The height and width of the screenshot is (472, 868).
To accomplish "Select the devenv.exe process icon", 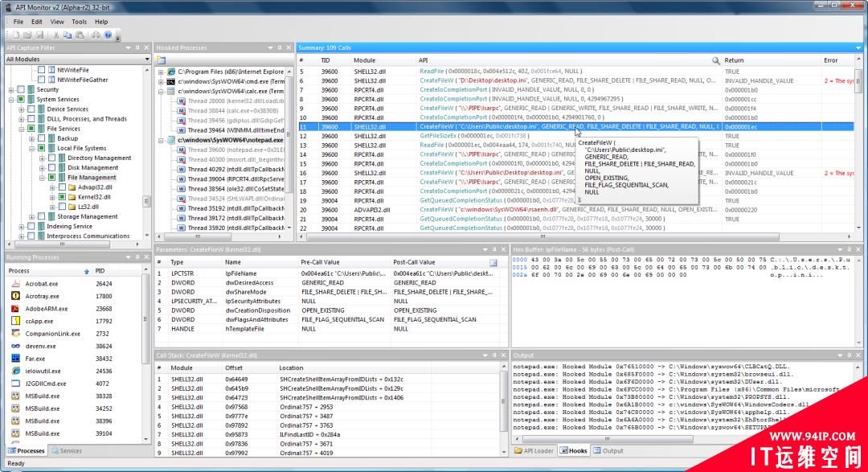I will (x=15, y=346).
